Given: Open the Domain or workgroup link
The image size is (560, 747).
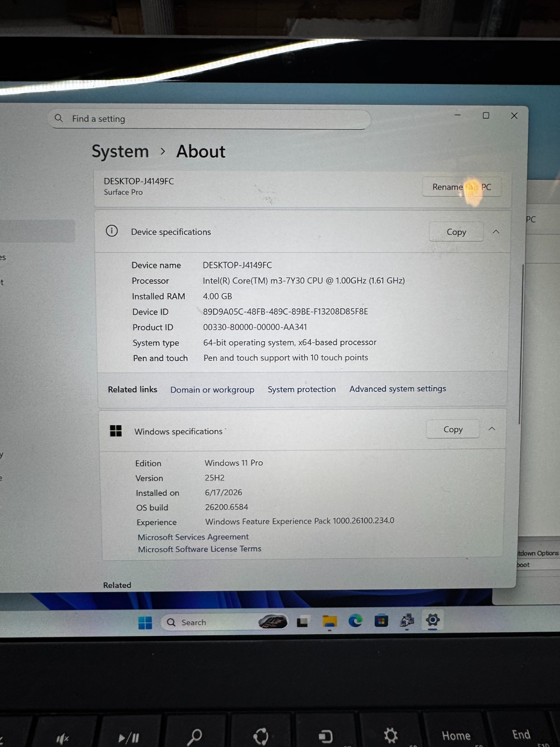Looking at the screenshot, I should pos(212,389).
